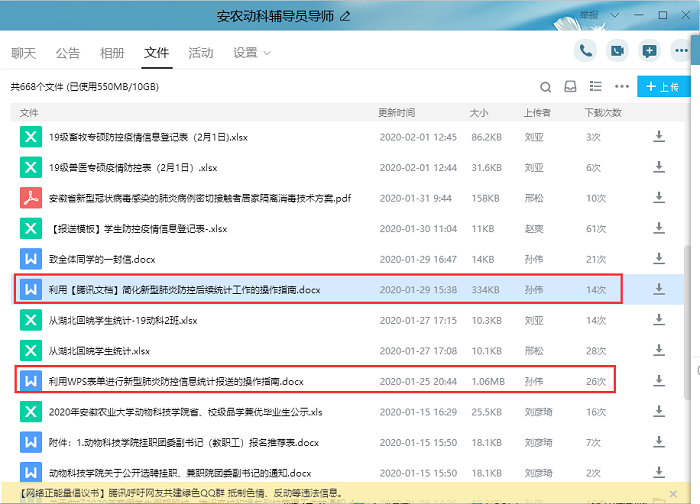Screen dimensions: 700x504
Task: Open the 活动 tab
Action: click(201, 53)
